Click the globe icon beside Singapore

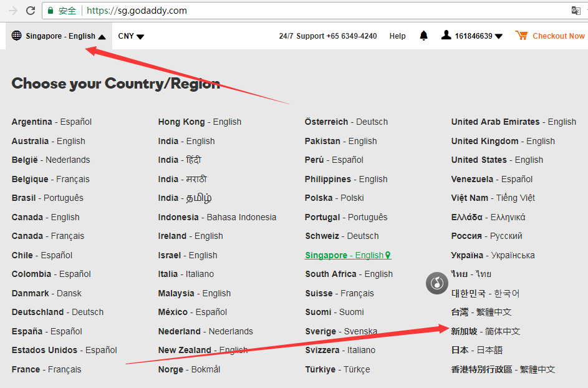click(x=16, y=36)
